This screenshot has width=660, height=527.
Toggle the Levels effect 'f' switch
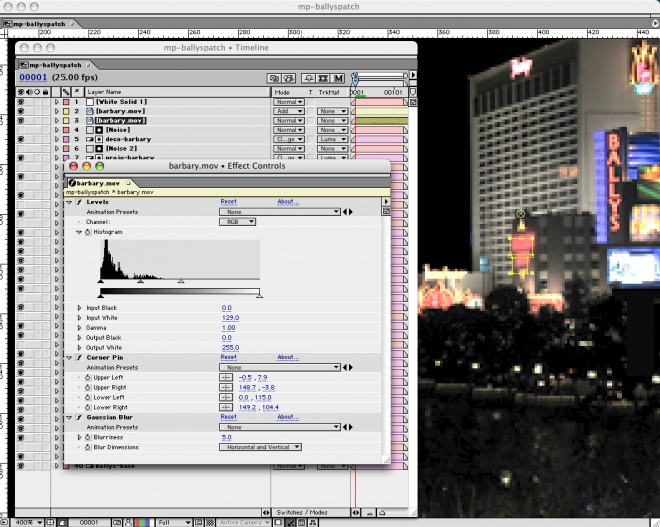pyautogui.click(x=79, y=202)
